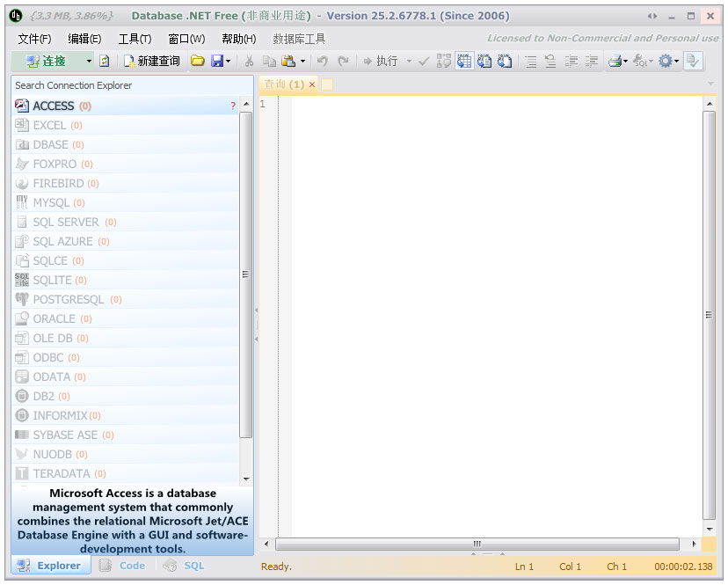Screen dimensions: 728x585
Task: Open the 连接 dropdown arrow
Action: click(89, 61)
